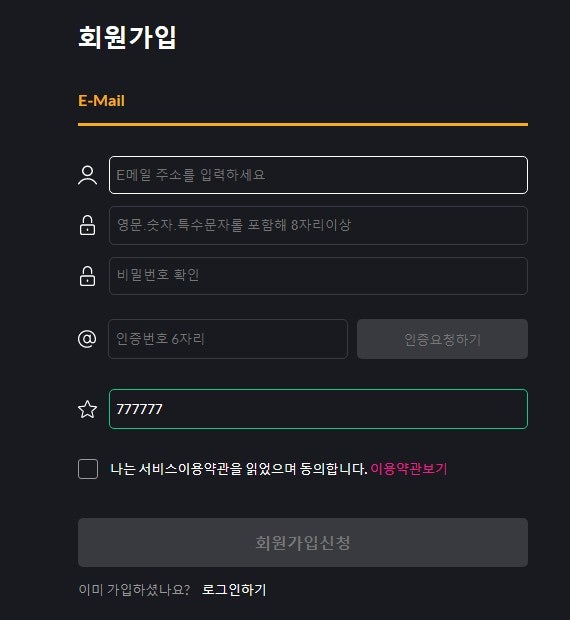This screenshot has width=570, height=620.
Task: Click the user profile icon beside email field
Action: pyautogui.click(x=87, y=175)
